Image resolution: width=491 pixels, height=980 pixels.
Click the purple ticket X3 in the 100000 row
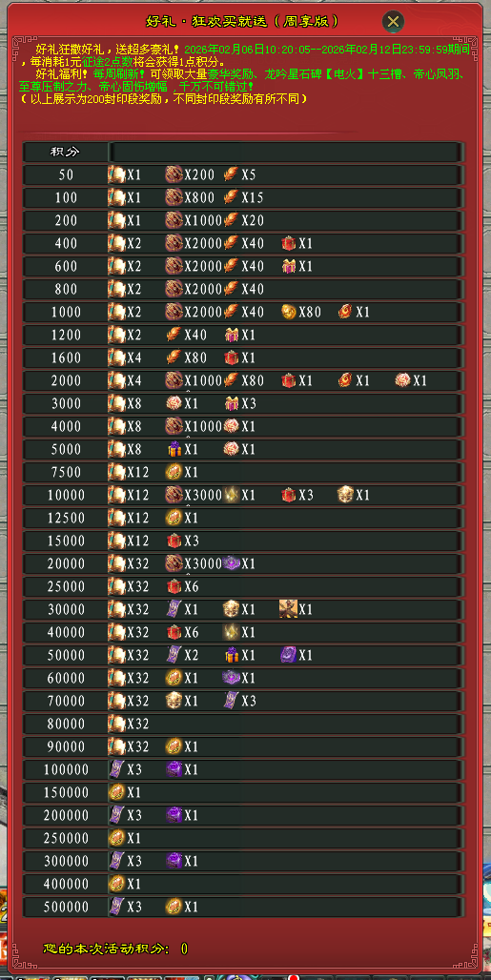click(x=117, y=768)
